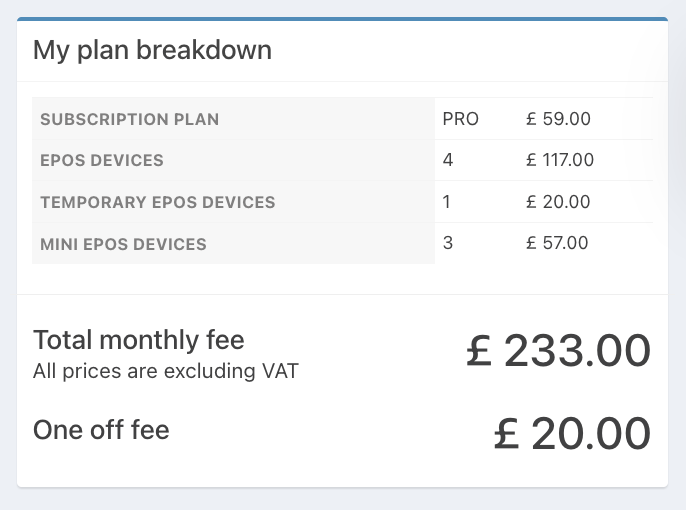Click the £ 233.00 total amount
The image size is (686, 510).
[x=558, y=351]
